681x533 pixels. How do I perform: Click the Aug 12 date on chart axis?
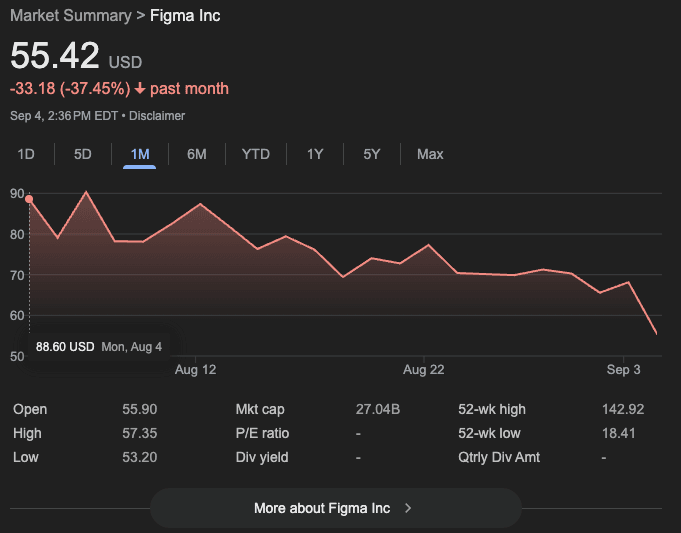coord(195,370)
